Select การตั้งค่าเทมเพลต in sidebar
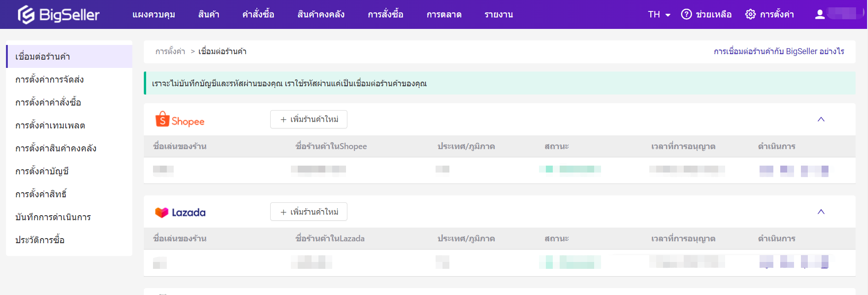 (50, 125)
